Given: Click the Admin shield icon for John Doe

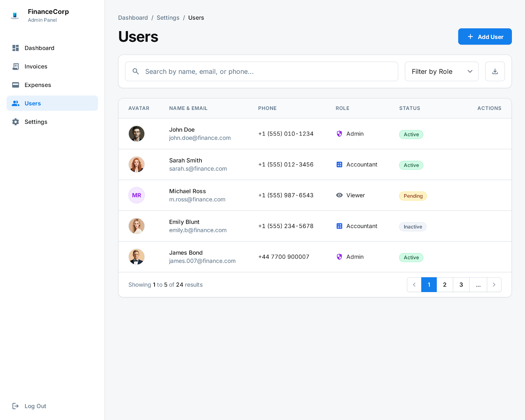Looking at the screenshot, I should (x=339, y=134).
